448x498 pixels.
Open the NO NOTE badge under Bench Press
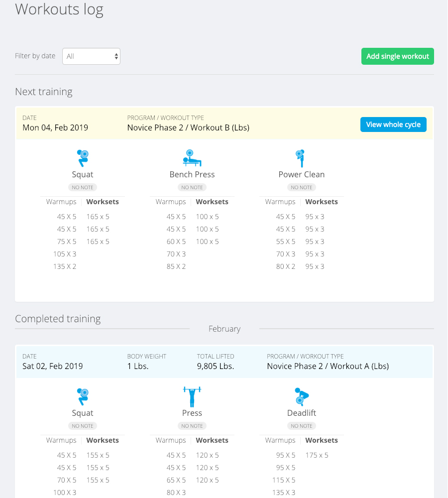[x=192, y=187]
